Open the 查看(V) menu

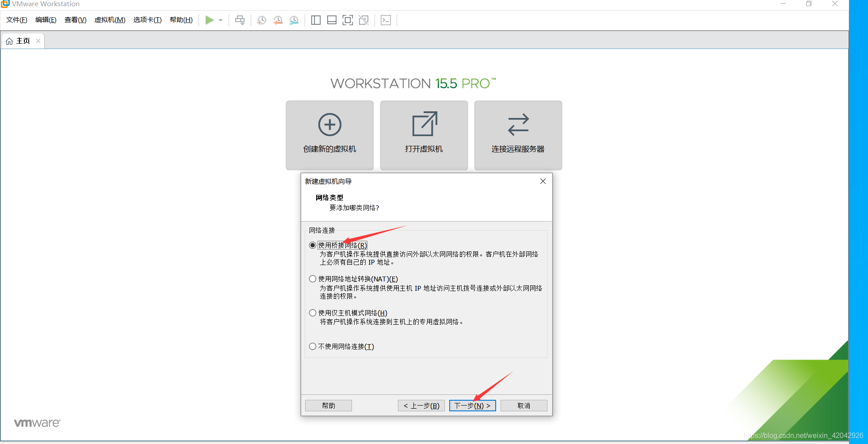pyautogui.click(x=76, y=20)
